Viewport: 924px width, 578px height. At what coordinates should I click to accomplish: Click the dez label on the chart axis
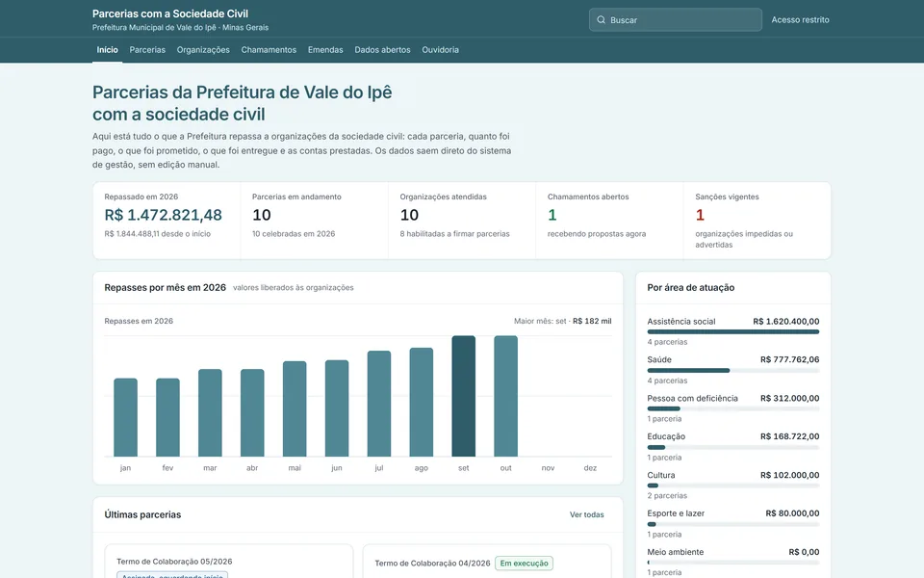(x=590, y=468)
